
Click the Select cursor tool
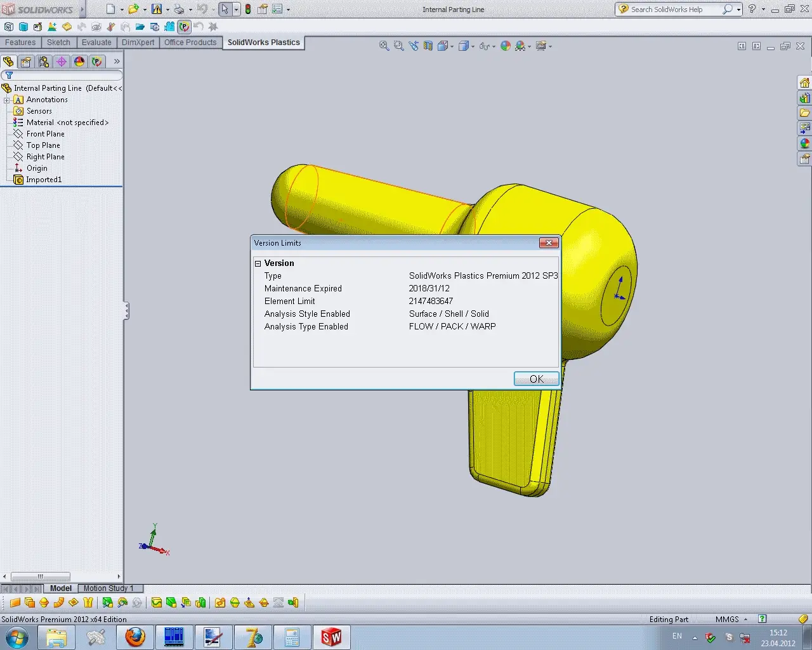coord(225,10)
